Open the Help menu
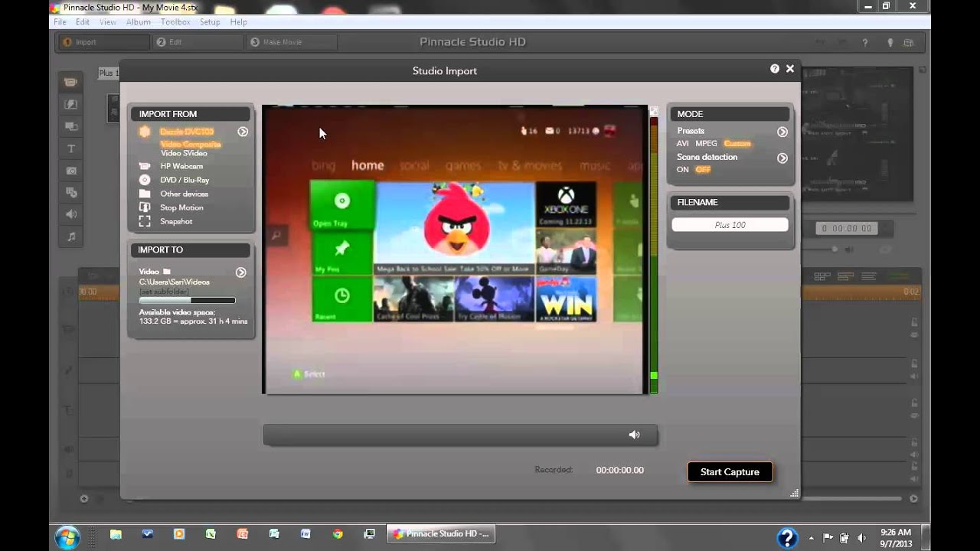The height and width of the screenshot is (551, 980). click(239, 22)
